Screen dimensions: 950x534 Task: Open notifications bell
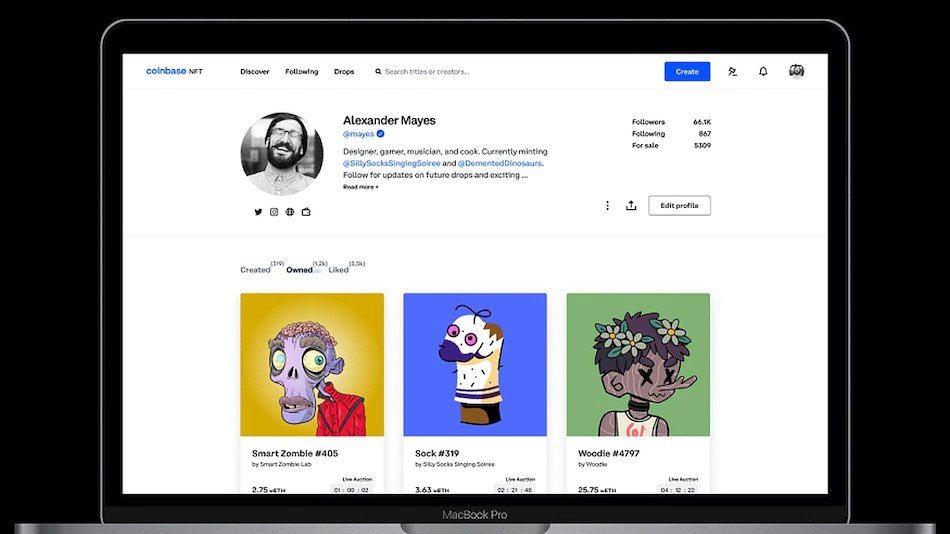pos(763,72)
